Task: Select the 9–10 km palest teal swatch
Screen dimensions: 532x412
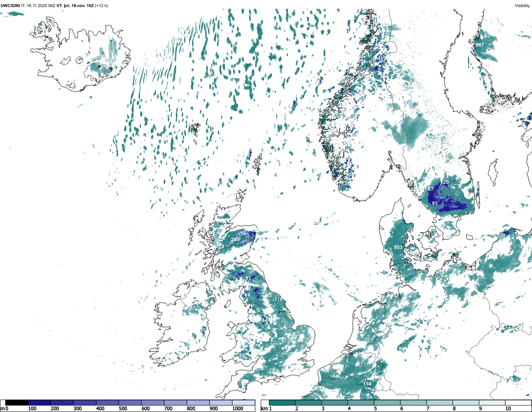Action: (492, 402)
